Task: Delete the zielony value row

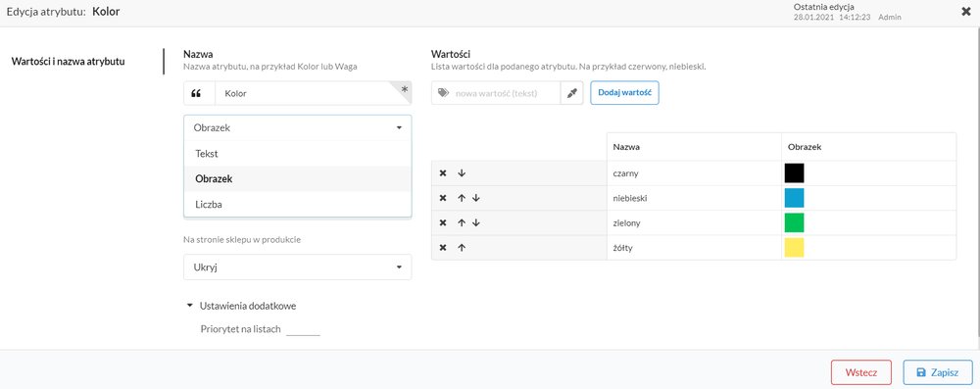Action: click(x=443, y=223)
